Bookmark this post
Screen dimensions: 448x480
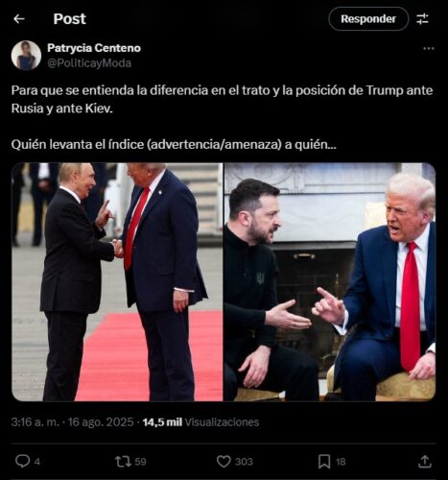pos(324,462)
